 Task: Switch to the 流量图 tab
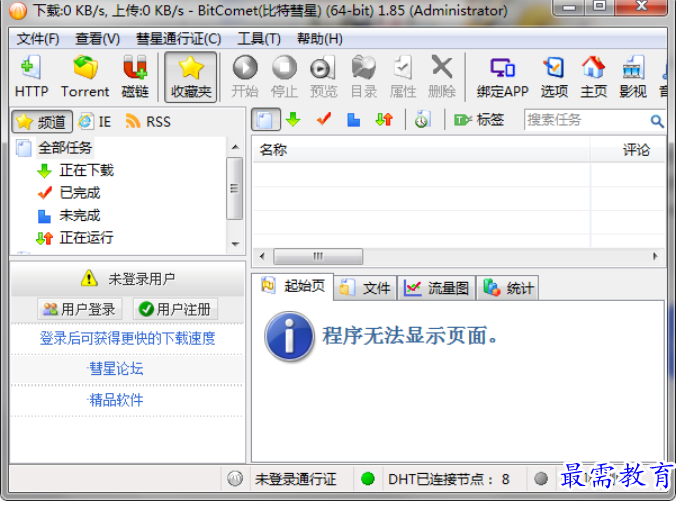click(437, 288)
